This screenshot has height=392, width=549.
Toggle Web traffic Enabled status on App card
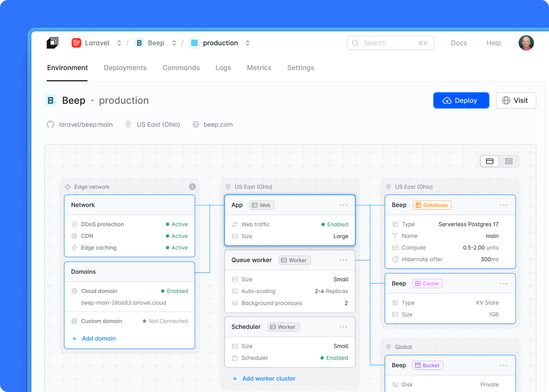click(336, 224)
